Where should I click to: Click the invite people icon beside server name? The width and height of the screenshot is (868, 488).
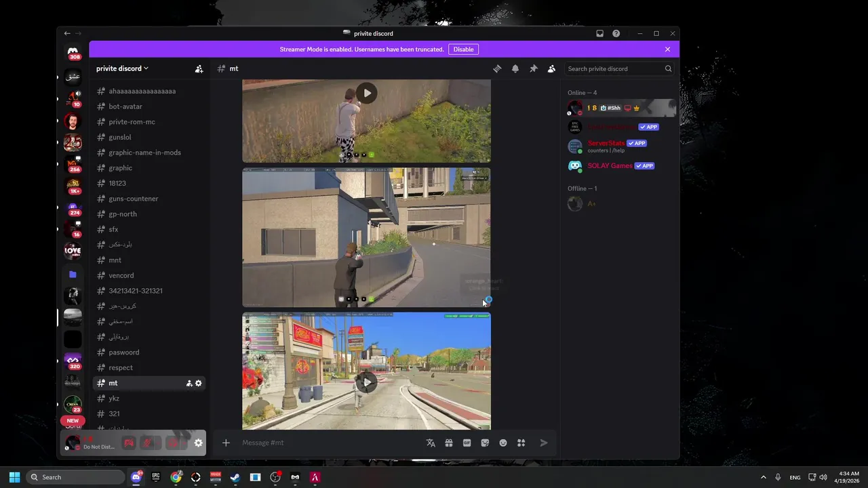coord(199,68)
